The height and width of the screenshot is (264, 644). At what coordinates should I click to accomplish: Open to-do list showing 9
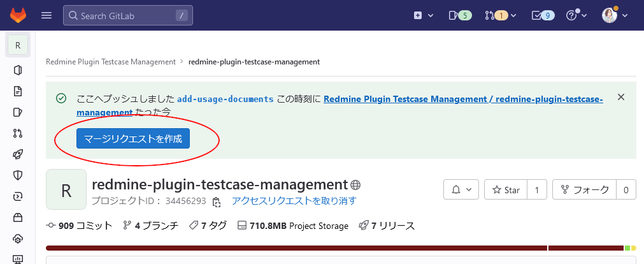coord(543,16)
